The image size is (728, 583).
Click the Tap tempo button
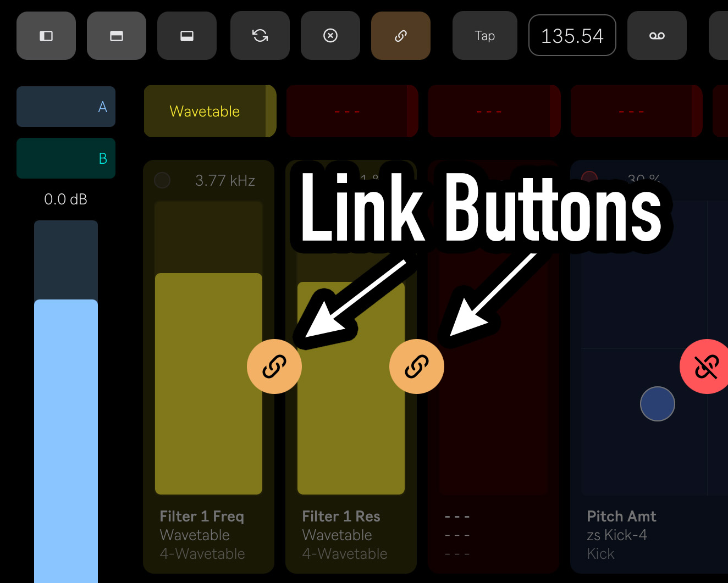pos(485,36)
